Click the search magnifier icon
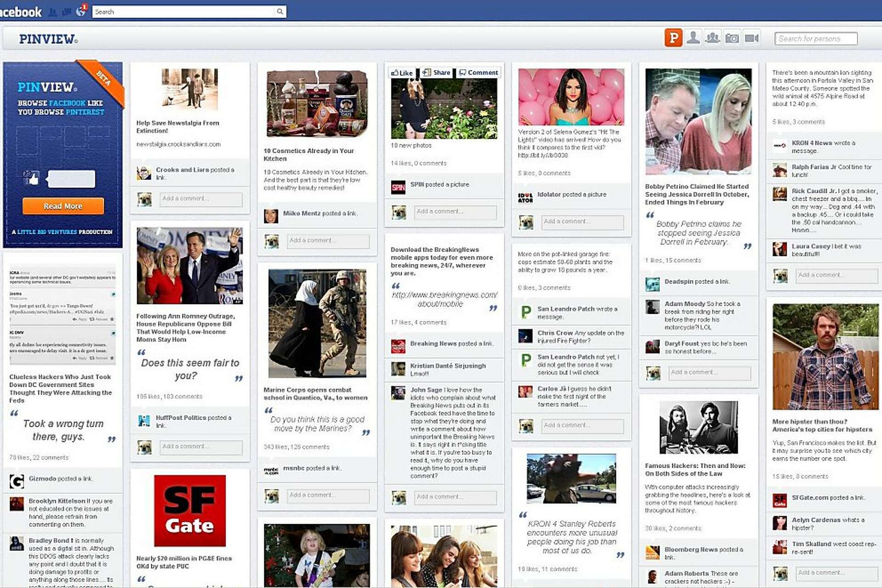Screen dimensions: 882x588 [x=280, y=12]
